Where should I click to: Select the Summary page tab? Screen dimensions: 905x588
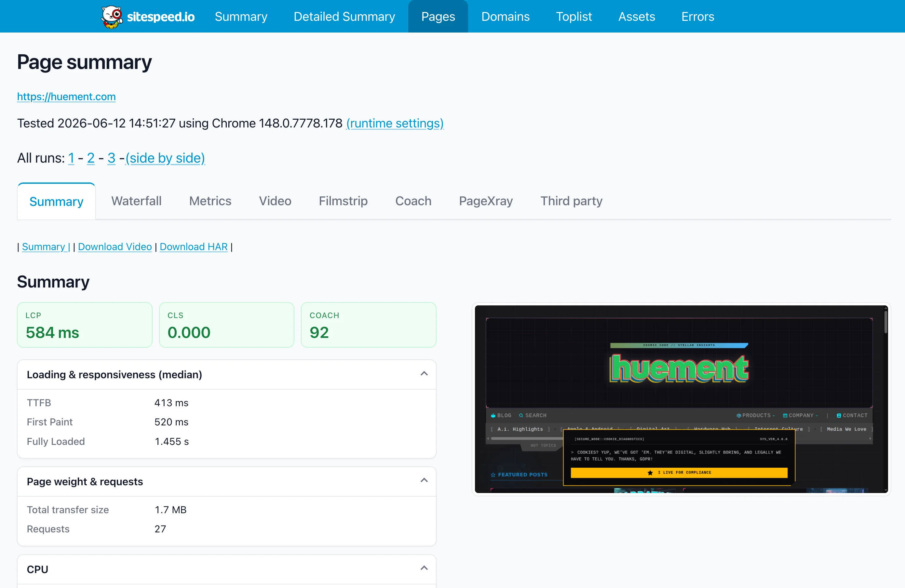point(56,201)
